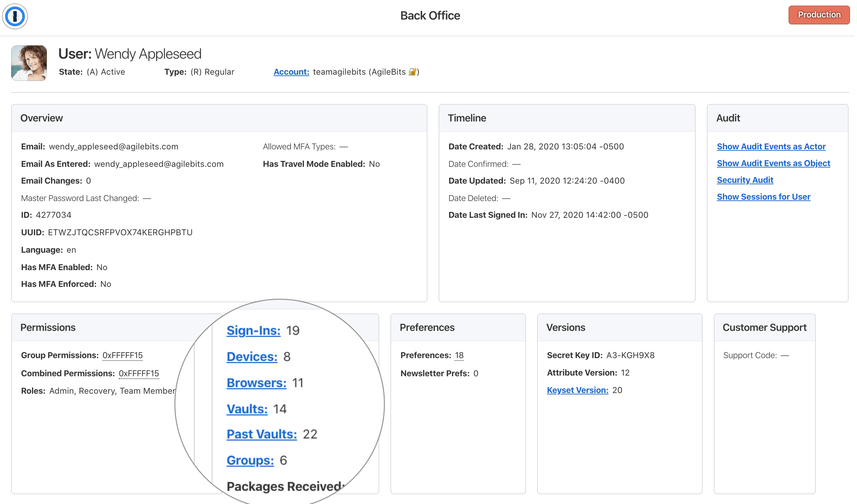This screenshot has height=504, width=857.
Task: Click the Back Office page title
Action: coord(430,16)
